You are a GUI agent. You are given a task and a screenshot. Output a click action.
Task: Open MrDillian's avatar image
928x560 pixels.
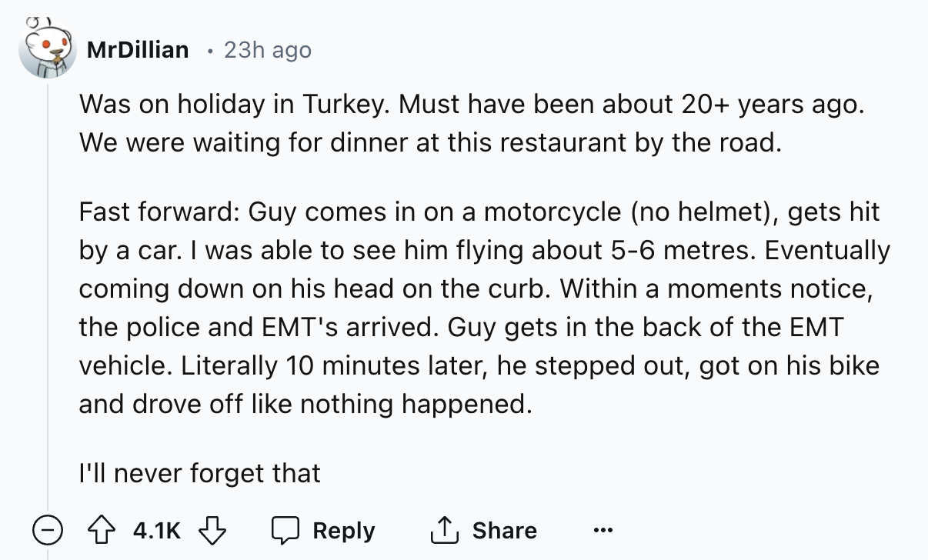click(48, 51)
